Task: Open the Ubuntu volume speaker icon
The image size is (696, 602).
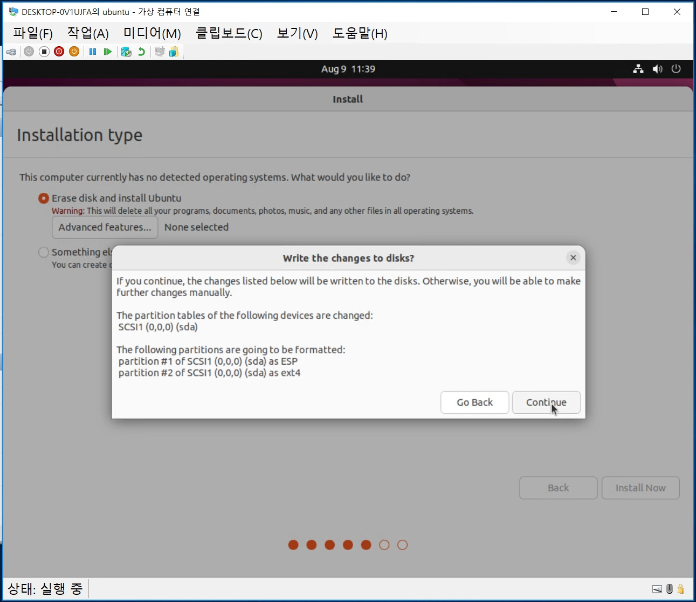Action: click(x=657, y=69)
